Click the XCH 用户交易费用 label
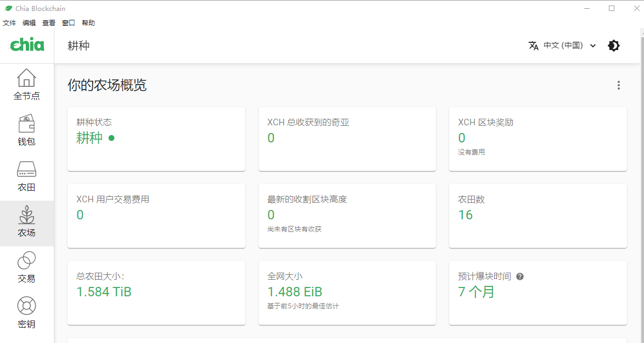The width and height of the screenshot is (644, 343). click(113, 200)
